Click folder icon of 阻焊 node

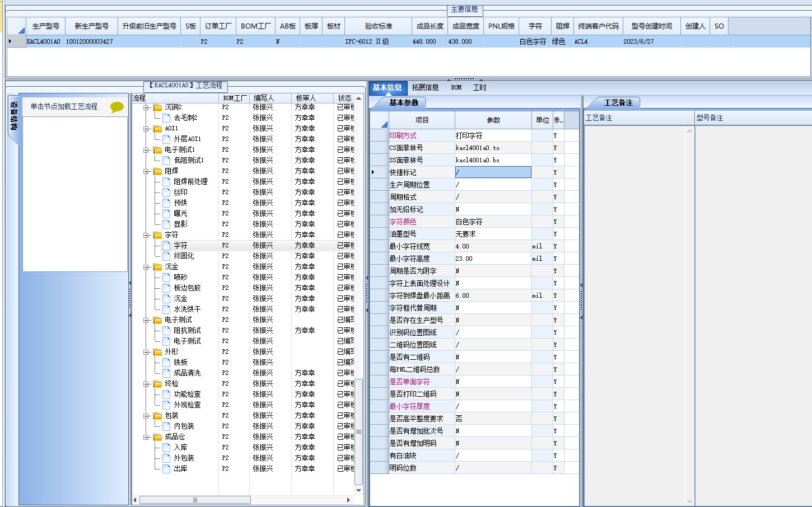(x=157, y=171)
